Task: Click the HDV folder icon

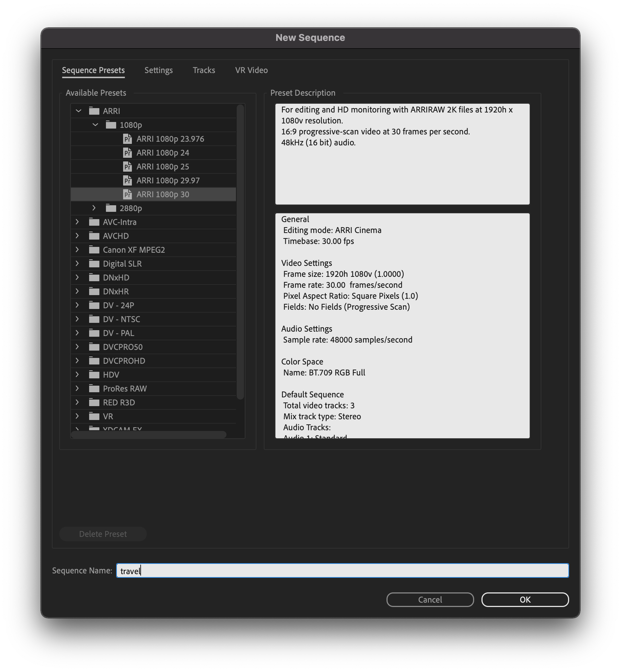Action: click(94, 375)
